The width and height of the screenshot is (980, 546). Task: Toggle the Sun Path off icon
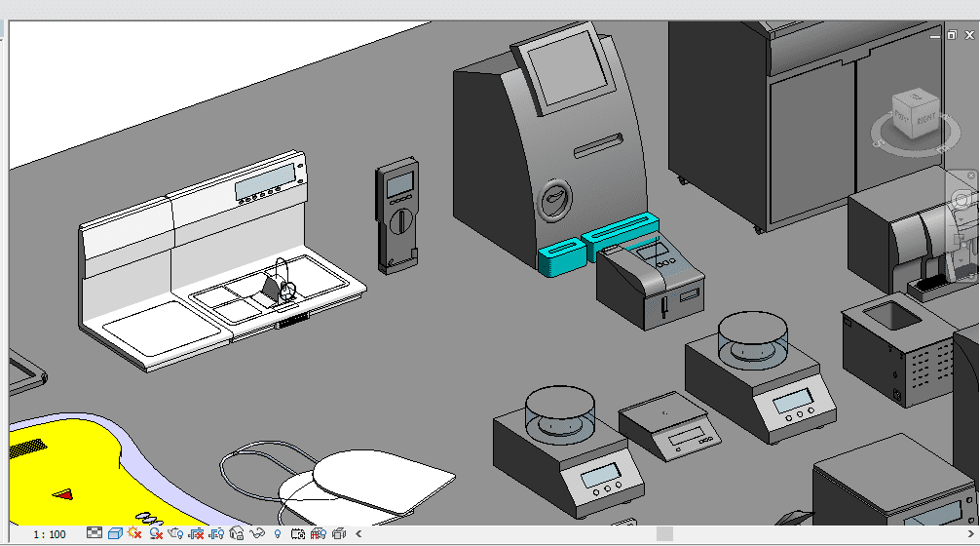[x=134, y=533]
